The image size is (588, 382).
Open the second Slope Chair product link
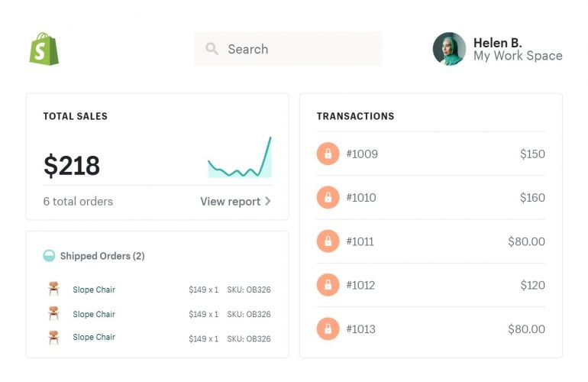click(94, 314)
